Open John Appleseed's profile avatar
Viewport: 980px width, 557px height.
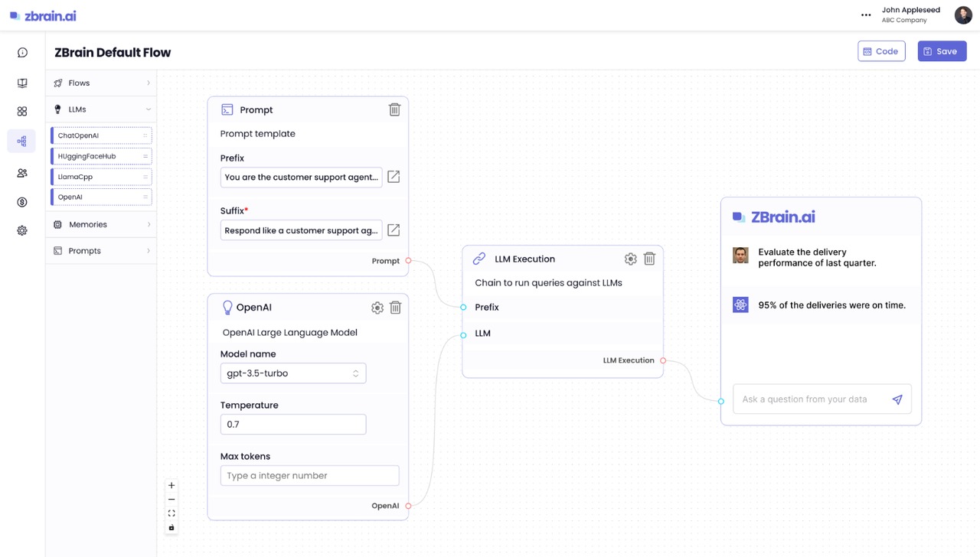coord(963,15)
